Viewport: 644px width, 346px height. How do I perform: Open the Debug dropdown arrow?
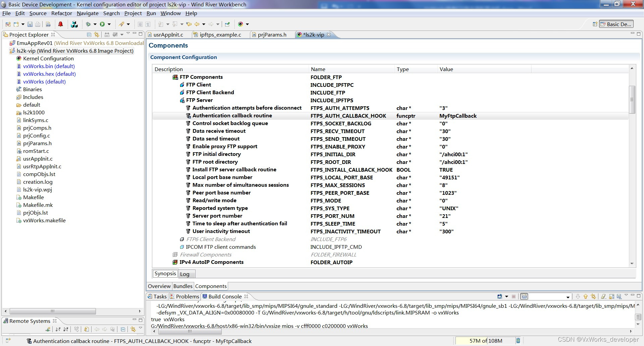95,24
